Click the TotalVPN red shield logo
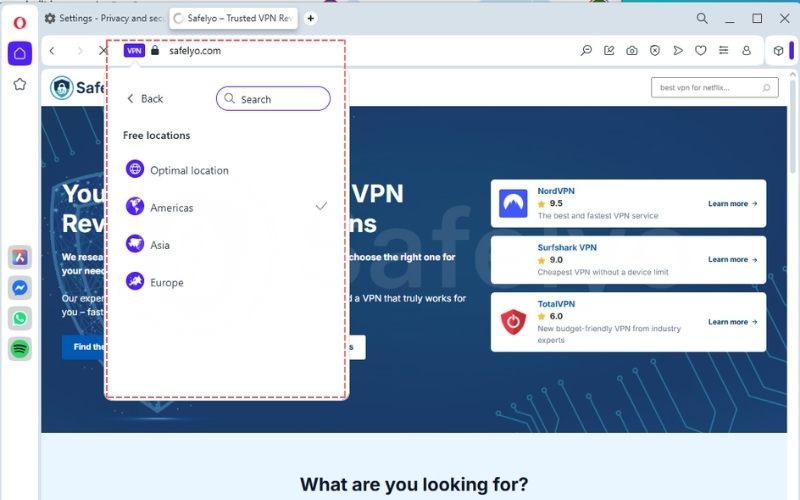The width and height of the screenshot is (800, 500). [513, 322]
